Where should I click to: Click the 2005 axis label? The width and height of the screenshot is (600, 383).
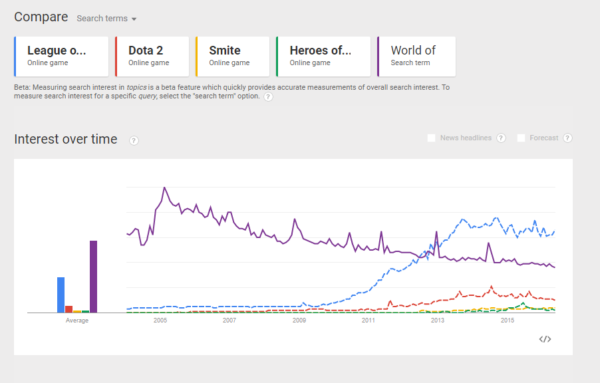(x=160, y=321)
